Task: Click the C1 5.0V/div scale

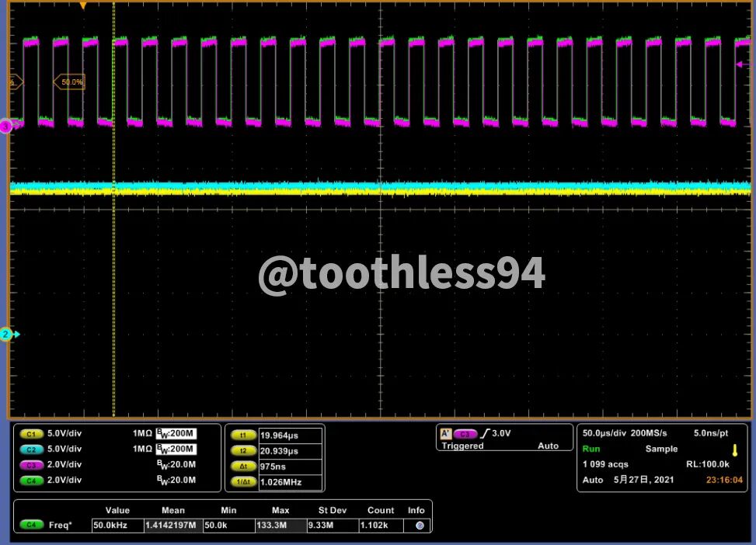Action: coord(64,433)
